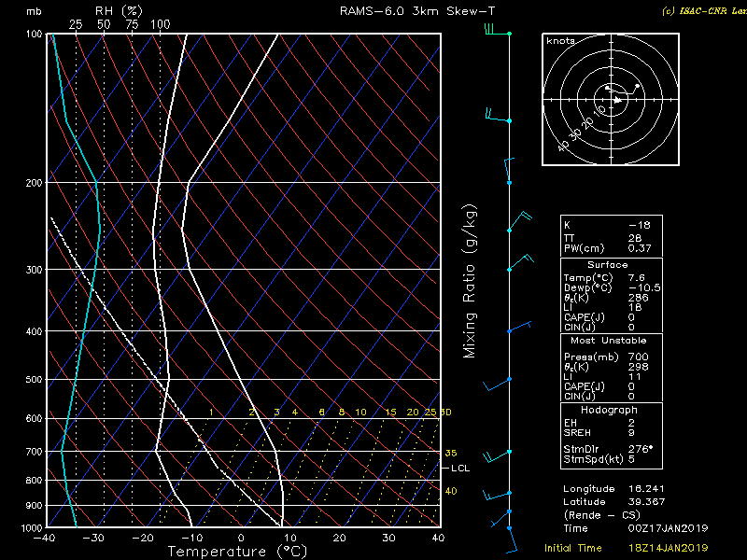Click the '600' pressure level label

[34, 419]
